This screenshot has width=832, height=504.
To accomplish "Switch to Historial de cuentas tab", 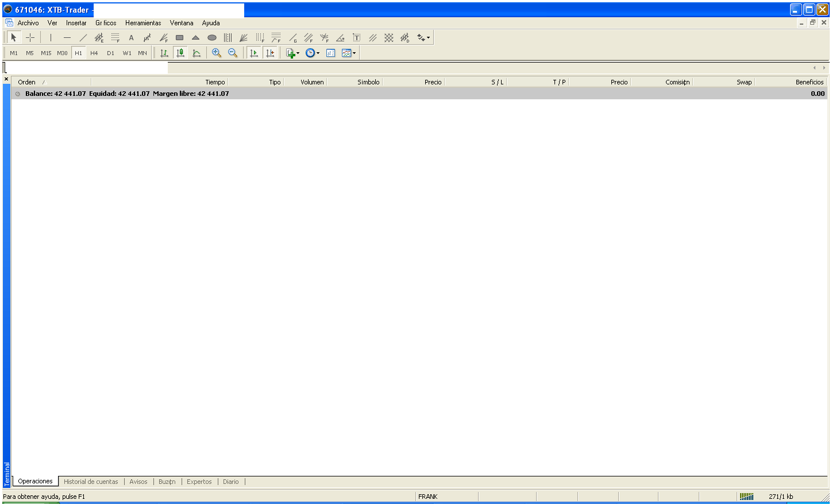I will [x=91, y=482].
